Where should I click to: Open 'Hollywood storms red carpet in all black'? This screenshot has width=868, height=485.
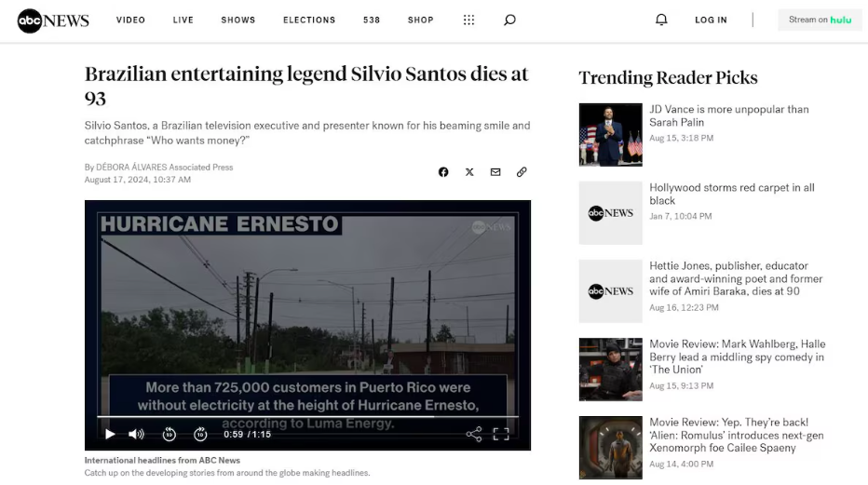point(732,195)
